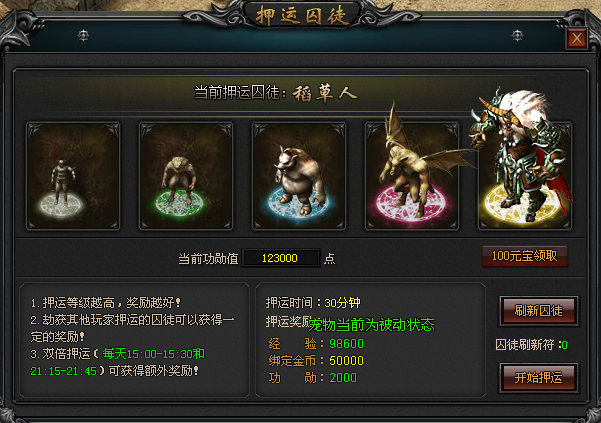Start escort with 开始押运 button

coord(539,378)
